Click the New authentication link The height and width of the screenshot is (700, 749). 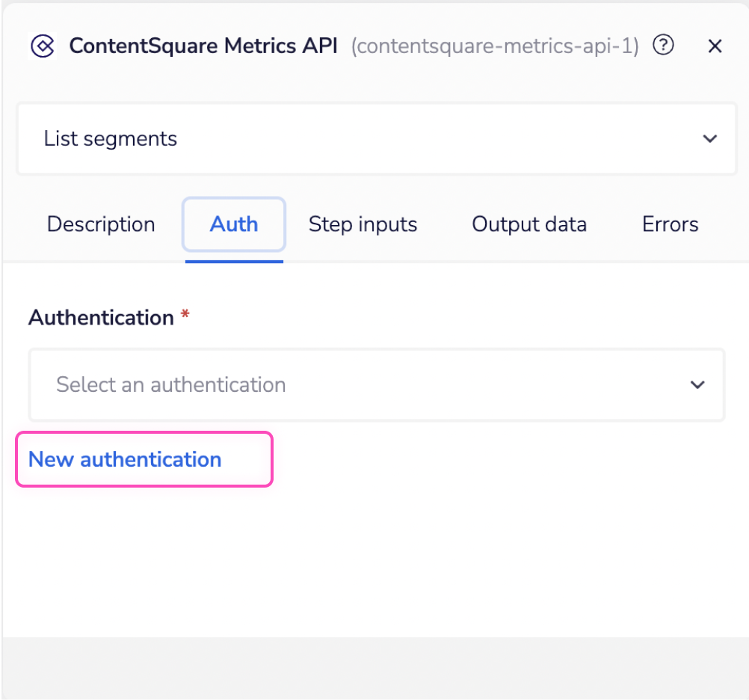[x=124, y=459]
